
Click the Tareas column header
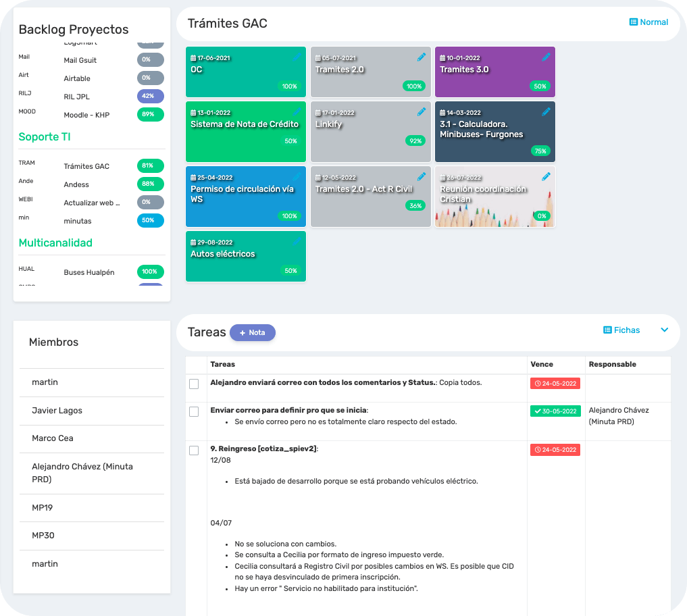pos(222,364)
